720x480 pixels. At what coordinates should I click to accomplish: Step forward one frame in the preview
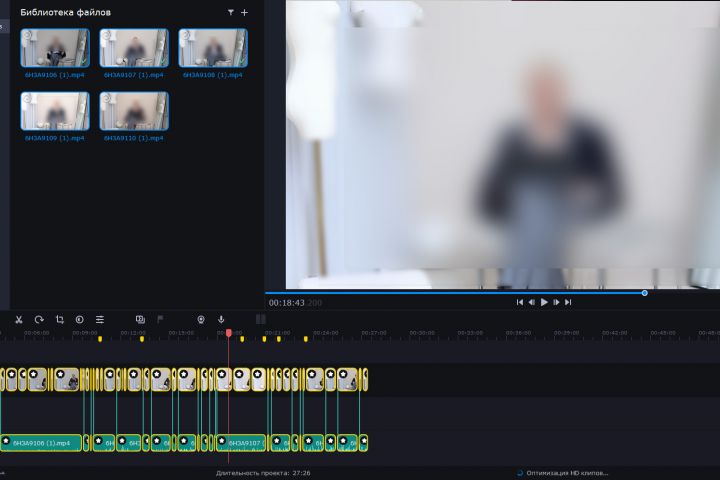(556, 302)
